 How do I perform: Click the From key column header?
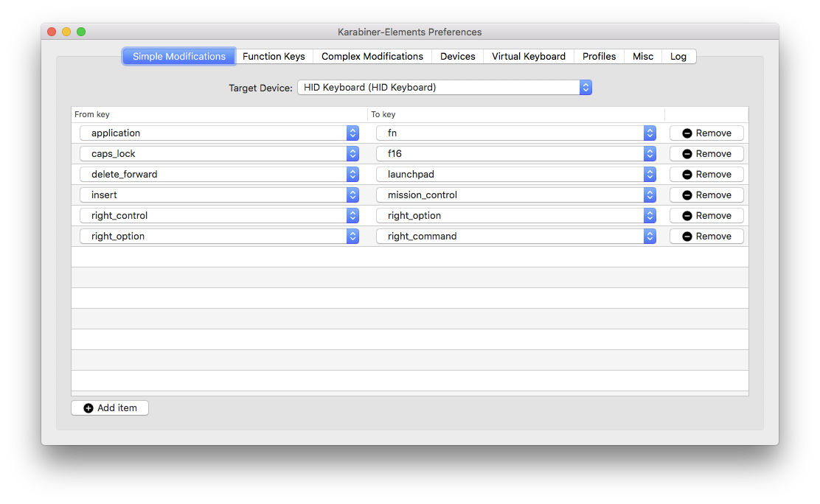pos(219,114)
